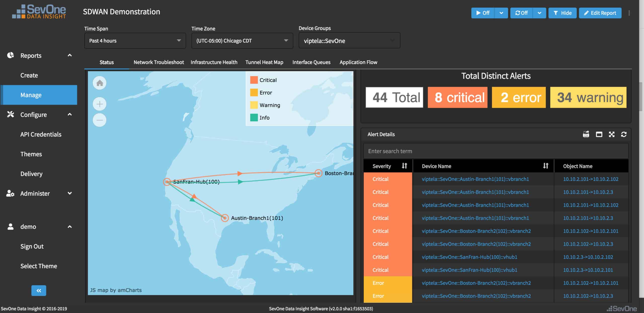
Task: Export Alert Details to CSV icon
Action: point(586,134)
